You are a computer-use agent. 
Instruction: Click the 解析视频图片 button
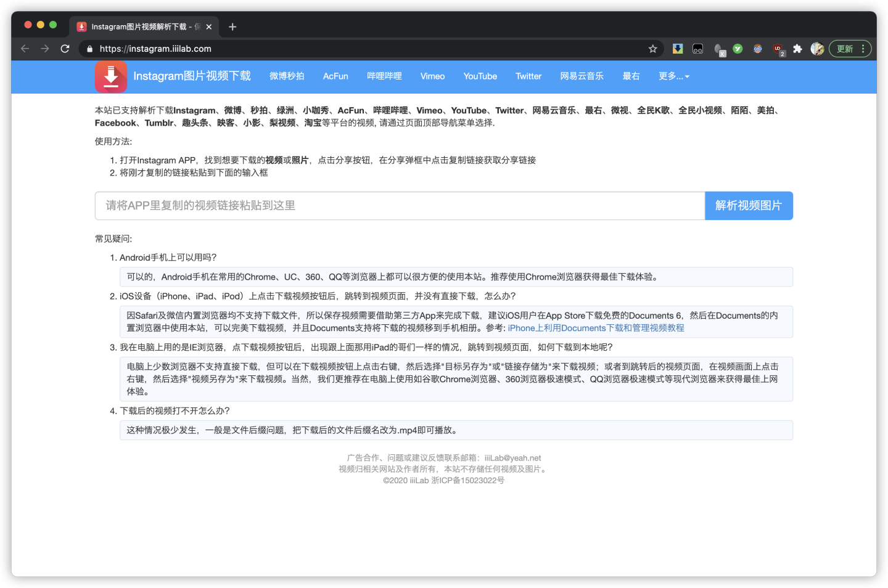[x=749, y=206]
